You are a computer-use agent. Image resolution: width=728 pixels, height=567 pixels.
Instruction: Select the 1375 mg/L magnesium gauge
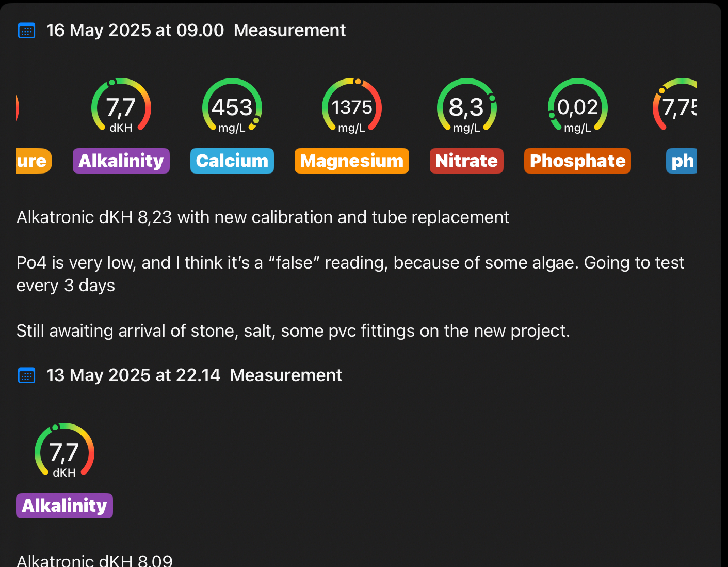(352, 107)
